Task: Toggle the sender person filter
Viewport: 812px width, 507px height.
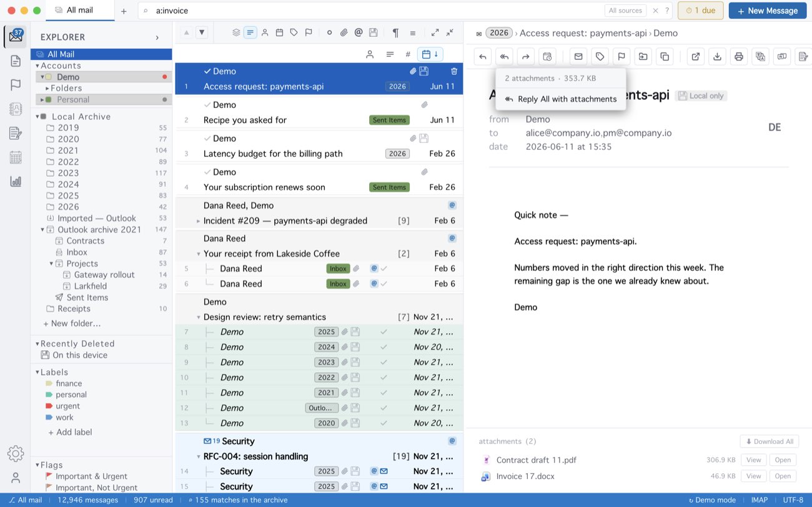Action: coord(265,32)
